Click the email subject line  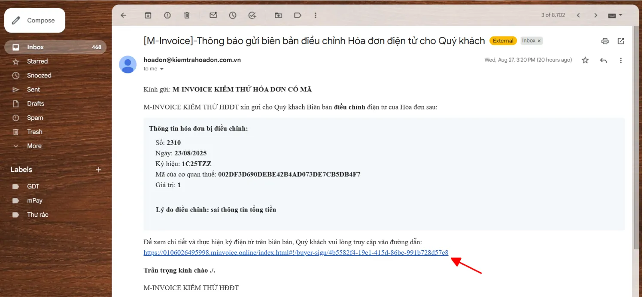(x=314, y=41)
